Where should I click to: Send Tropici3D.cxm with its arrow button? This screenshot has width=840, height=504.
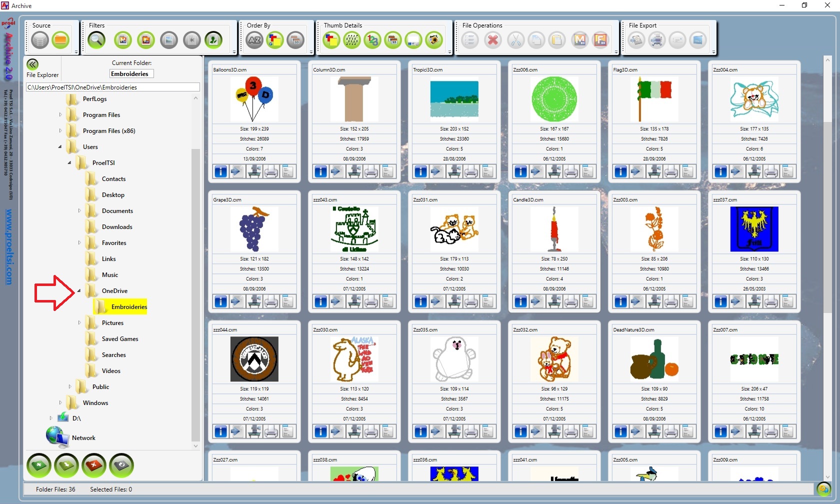[437, 171]
